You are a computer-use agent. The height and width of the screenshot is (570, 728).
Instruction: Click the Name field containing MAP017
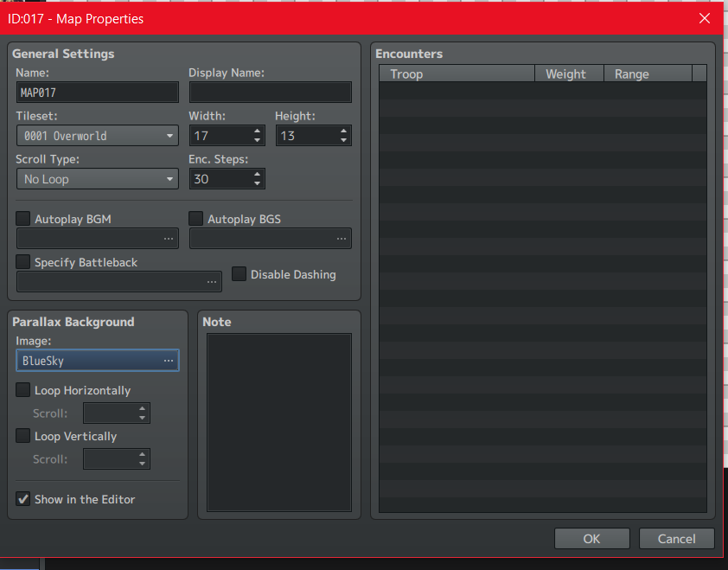(x=98, y=93)
